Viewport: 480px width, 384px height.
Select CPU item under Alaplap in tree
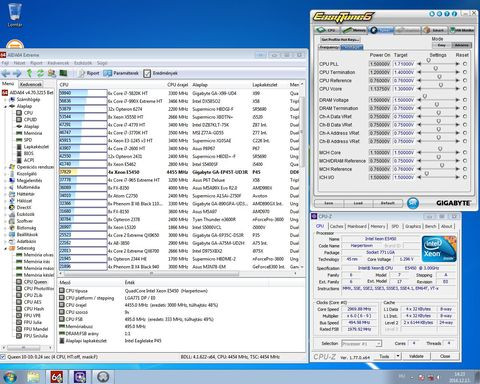coord(25,113)
